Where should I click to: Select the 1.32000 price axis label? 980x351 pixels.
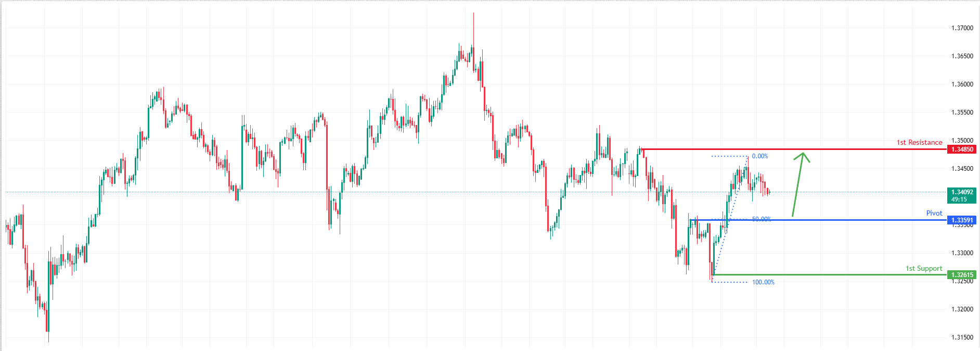coord(962,309)
